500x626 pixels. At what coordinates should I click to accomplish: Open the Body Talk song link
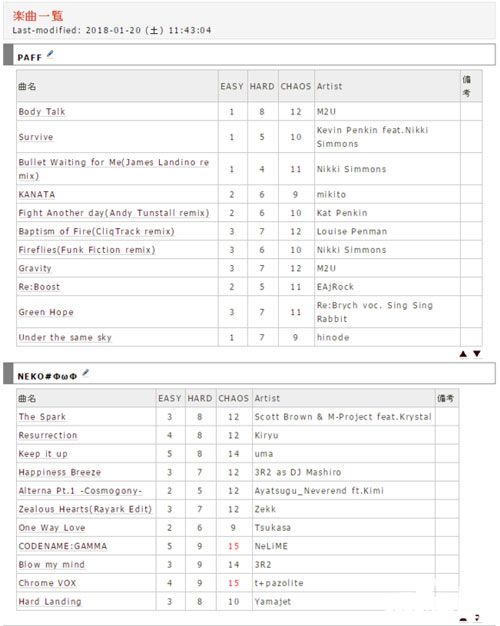tap(42, 112)
